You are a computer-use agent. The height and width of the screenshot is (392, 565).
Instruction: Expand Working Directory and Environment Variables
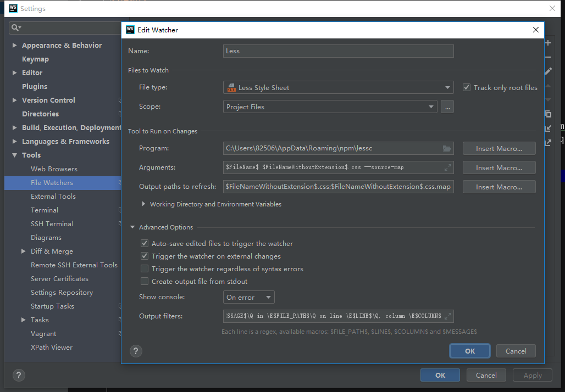tap(143, 204)
